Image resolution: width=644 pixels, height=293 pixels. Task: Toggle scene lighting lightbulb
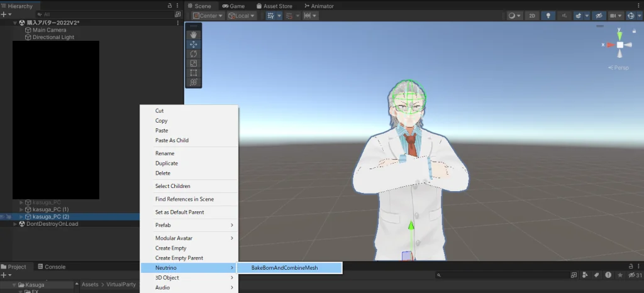pos(548,16)
